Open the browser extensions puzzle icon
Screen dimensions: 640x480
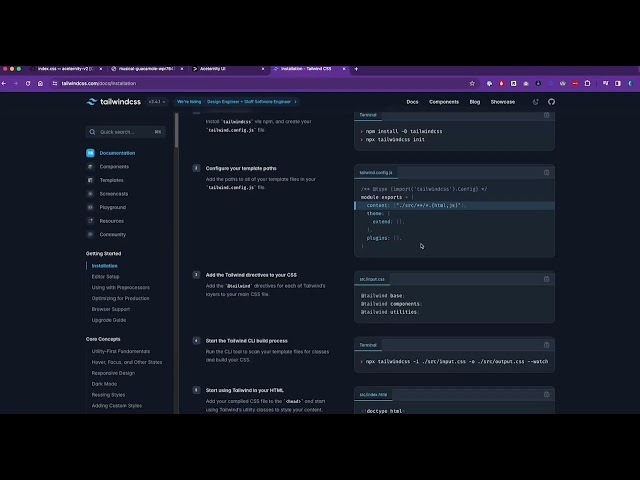click(x=587, y=83)
